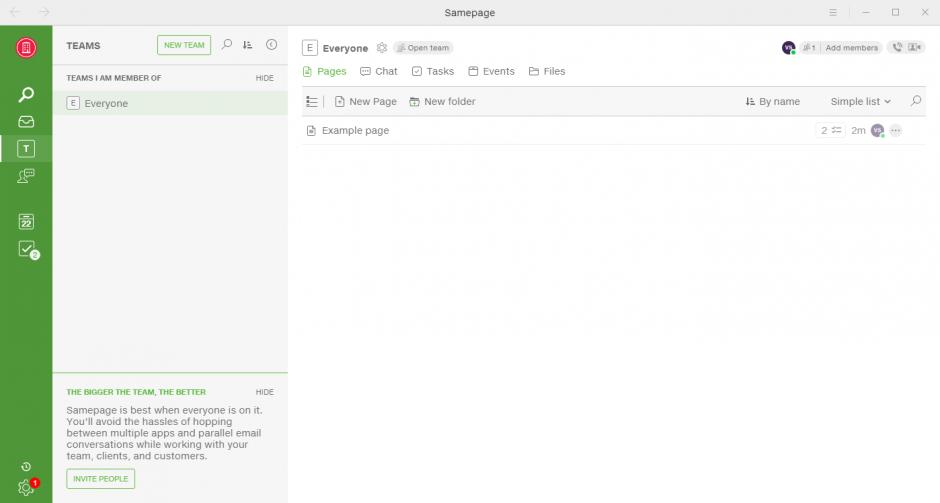
Task: Start a video call
Action: point(914,47)
